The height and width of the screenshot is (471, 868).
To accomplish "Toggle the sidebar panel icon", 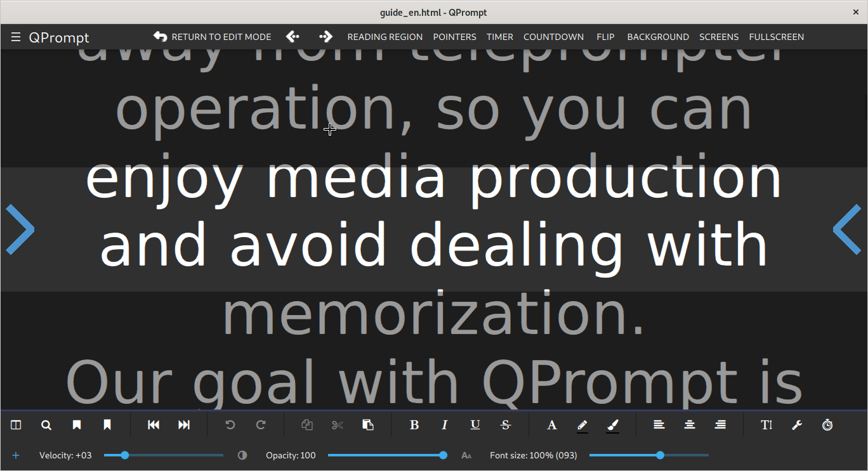I will (x=16, y=425).
